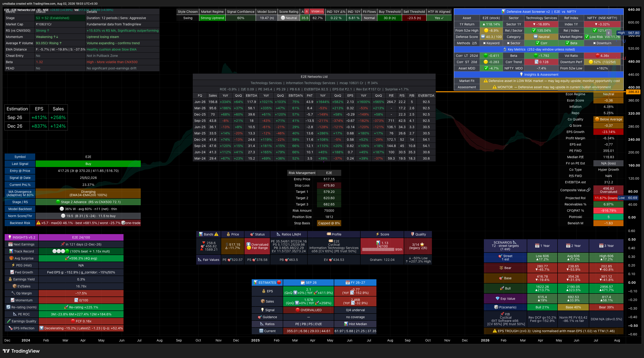Click the warning triangle in Backtest Risk row

pos(38,223)
